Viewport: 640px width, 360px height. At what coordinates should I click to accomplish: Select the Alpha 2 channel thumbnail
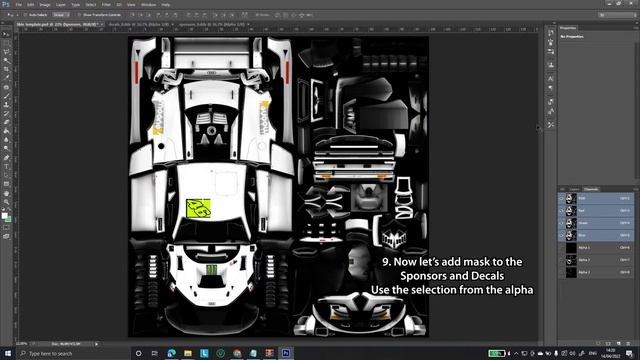click(x=571, y=260)
